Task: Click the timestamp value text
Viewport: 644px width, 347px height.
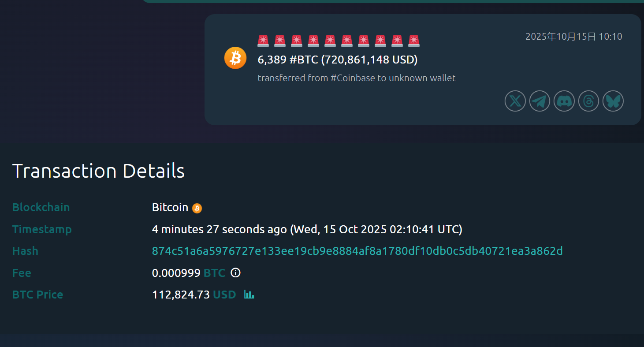Action: coord(307,229)
